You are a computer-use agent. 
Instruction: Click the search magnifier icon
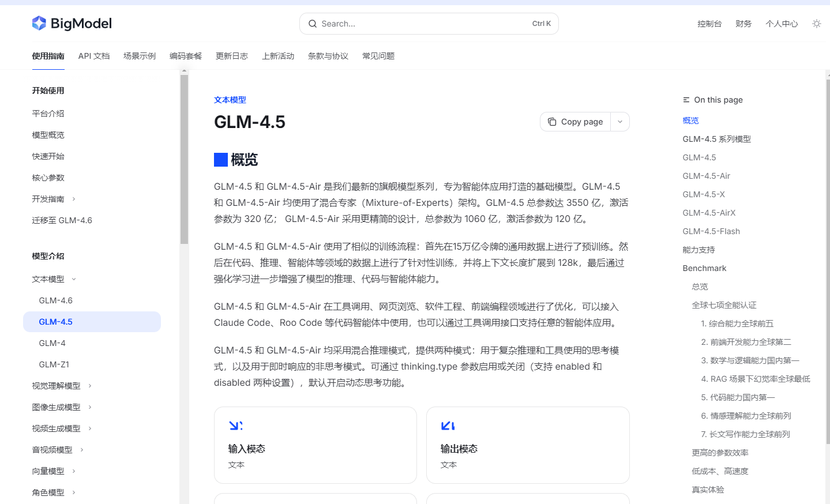[x=313, y=24]
